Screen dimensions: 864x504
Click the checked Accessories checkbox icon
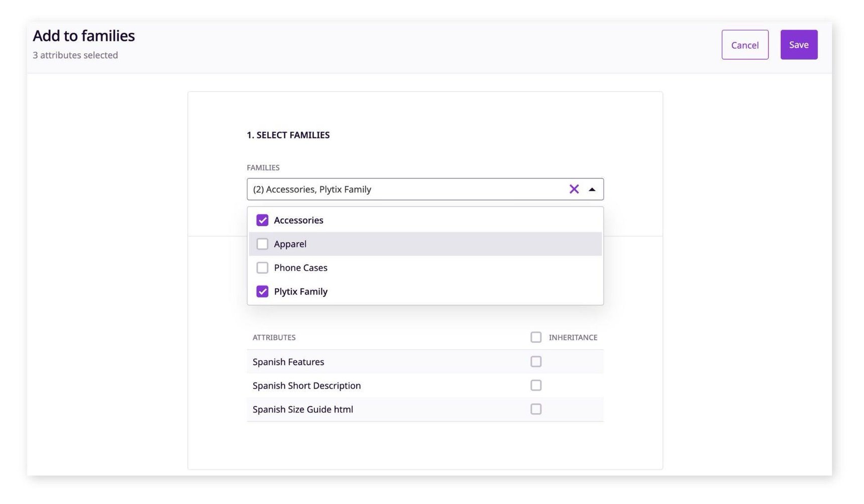[262, 220]
